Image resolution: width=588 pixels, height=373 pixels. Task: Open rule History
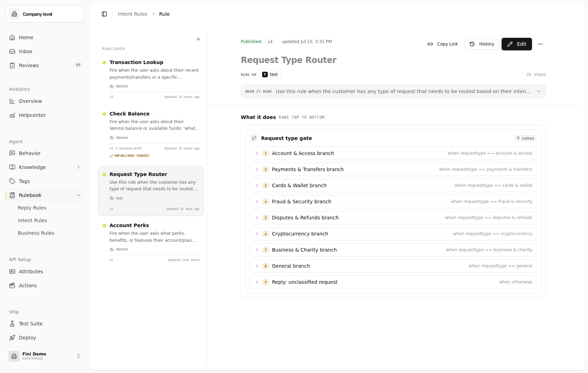[482, 44]
